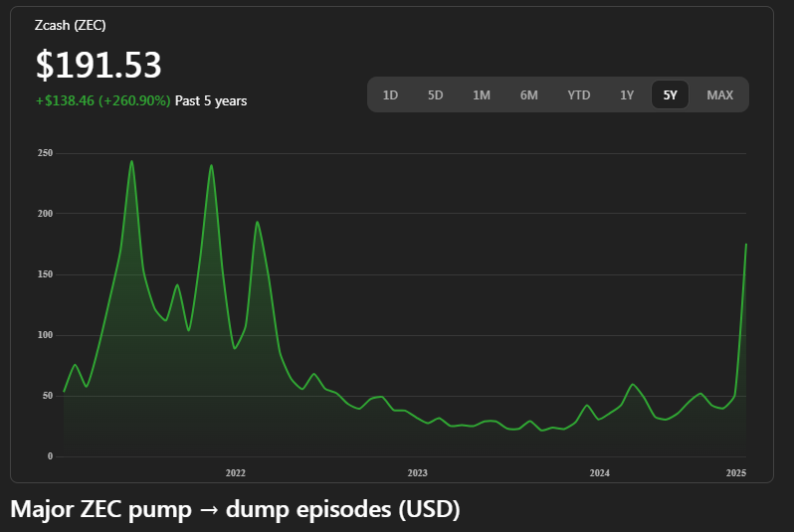Image resolution: width=794 pixels, height=532 pixels.
Task: Click the 200 y-axis label
Action: [45, 214]
